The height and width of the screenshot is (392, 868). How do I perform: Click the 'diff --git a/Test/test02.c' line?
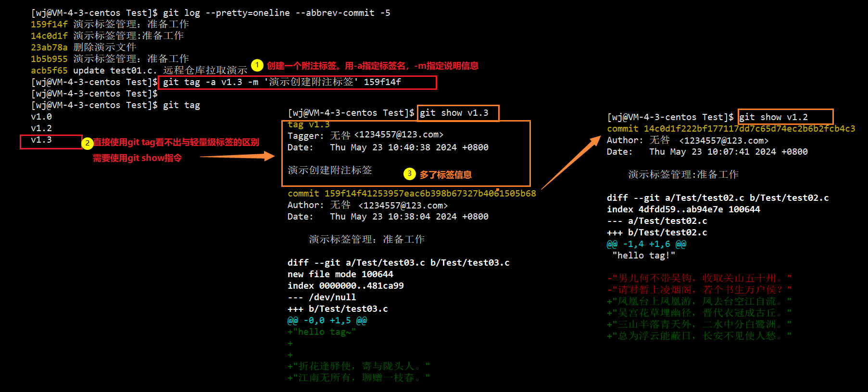[x=718, y=198]
